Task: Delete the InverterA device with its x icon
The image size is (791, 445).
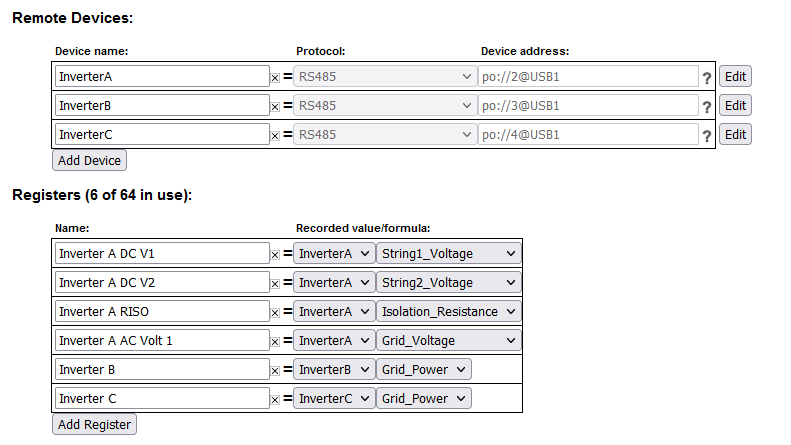Action: click(x=275, y=78)
